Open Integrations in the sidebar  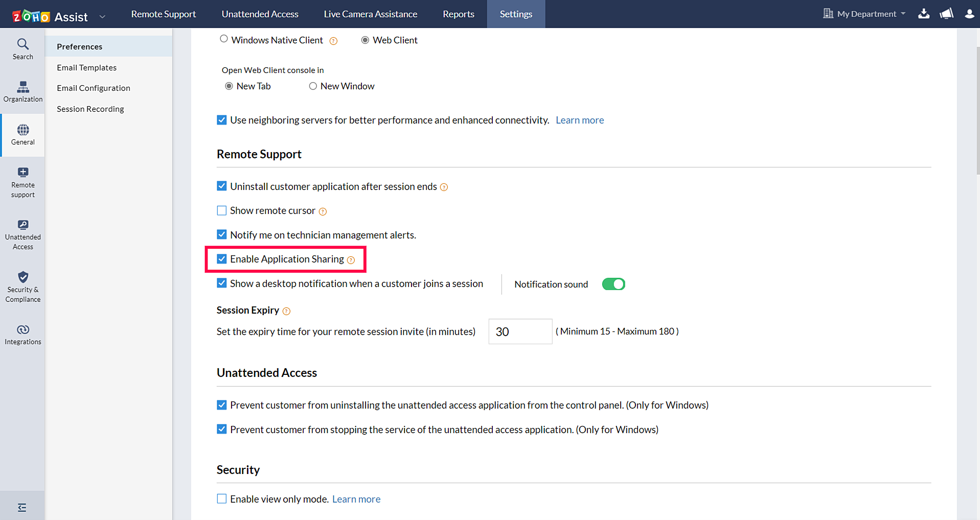pyautogui.click(x=22, y=335)
